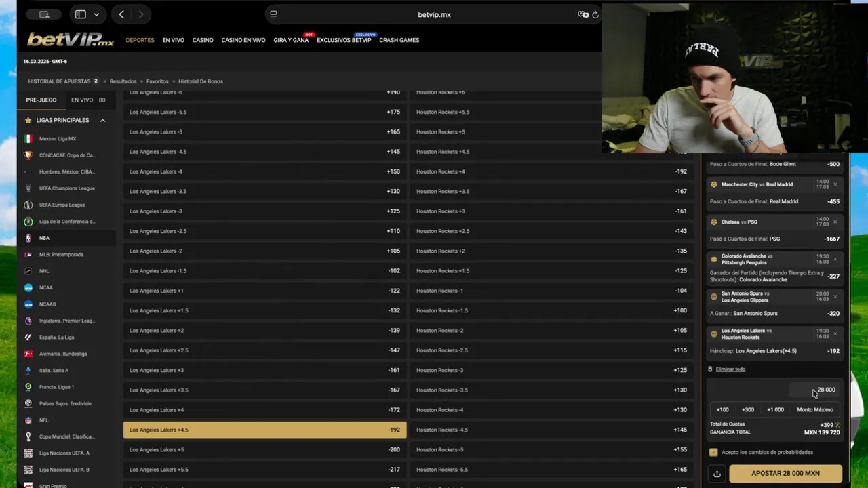This screenshot has height=488, width=868.
Task: Open CRASH GAMES section
Action: 399,40
